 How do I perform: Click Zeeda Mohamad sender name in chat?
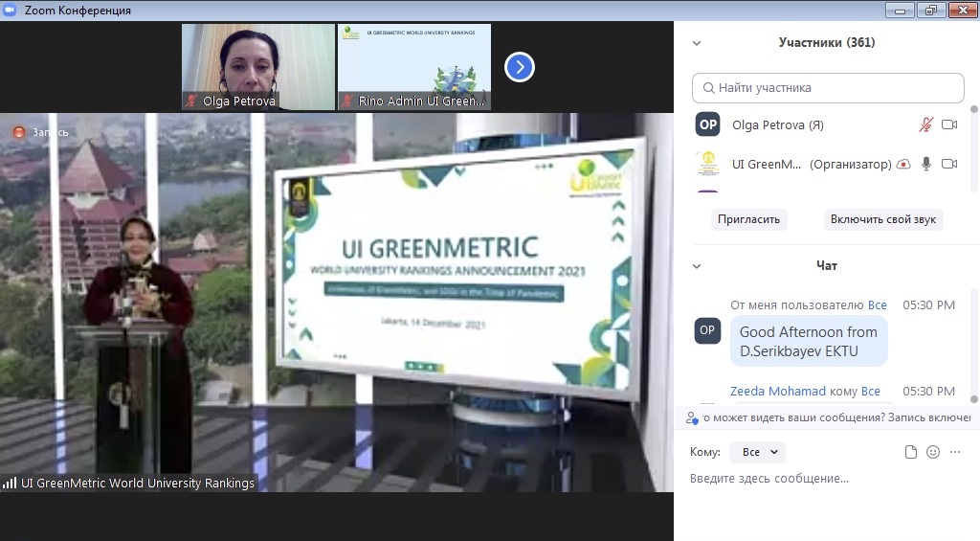(x=778, y=392)
